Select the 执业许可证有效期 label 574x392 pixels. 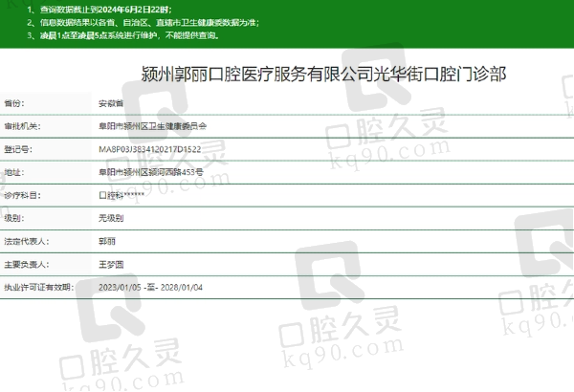point(39,288)
